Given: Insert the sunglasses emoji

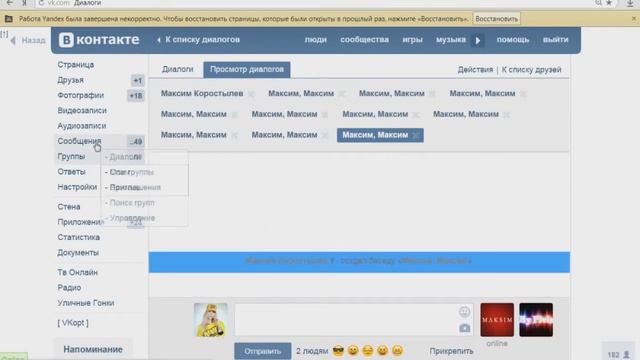Looking at the screenshot, I should tap(338, 351).
